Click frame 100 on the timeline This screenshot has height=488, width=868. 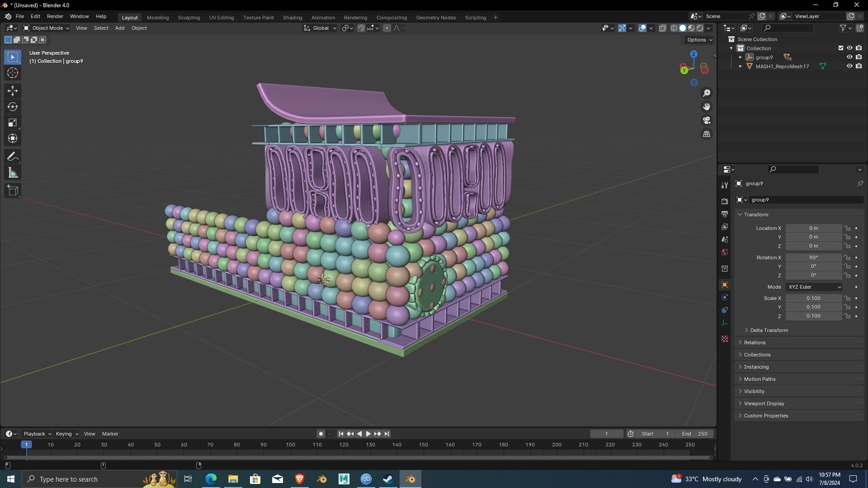(291, 445)
